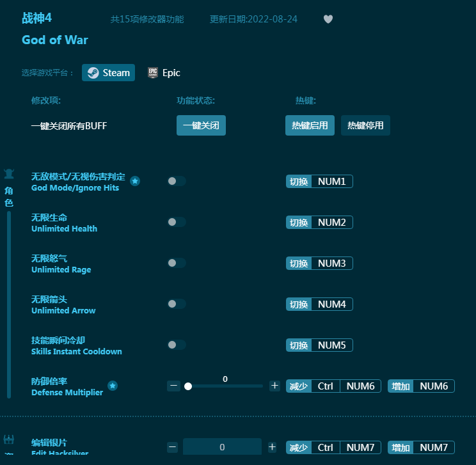Click the NUM4 hotkey box for Unlimited Arrow
Image resolution: width=476 pixels, height=465 pixels.
point(332,304)
